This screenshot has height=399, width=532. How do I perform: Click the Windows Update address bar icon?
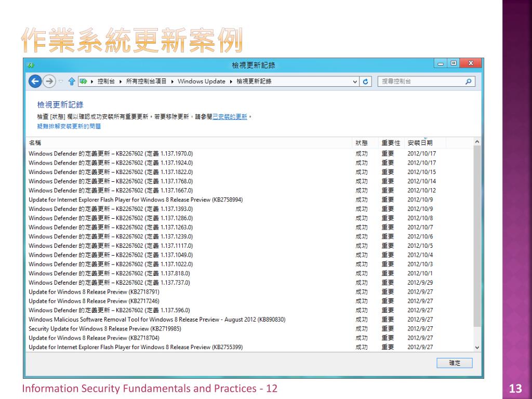[x=84, y=82]
